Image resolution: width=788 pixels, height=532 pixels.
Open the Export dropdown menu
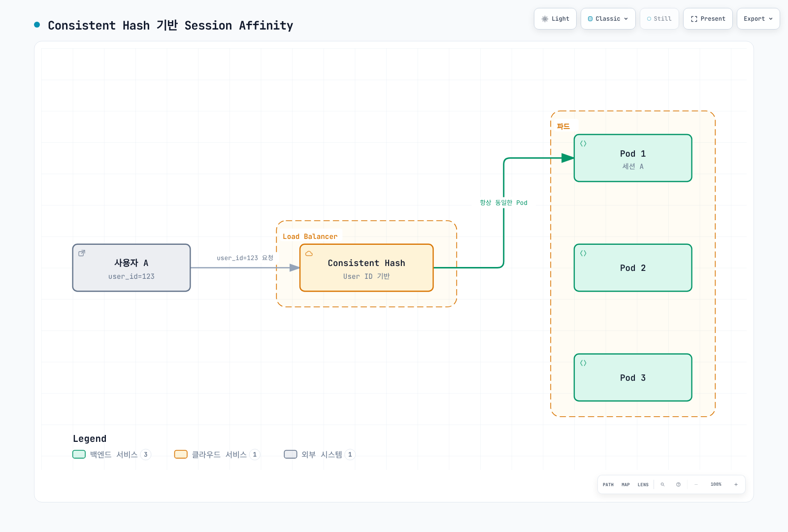[x=758, y=19]
